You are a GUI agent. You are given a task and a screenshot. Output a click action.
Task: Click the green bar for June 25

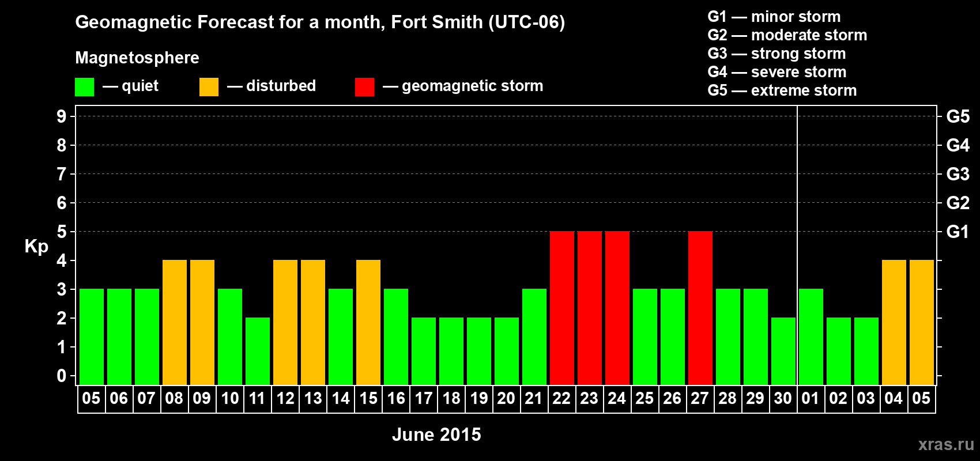(645, 337)
